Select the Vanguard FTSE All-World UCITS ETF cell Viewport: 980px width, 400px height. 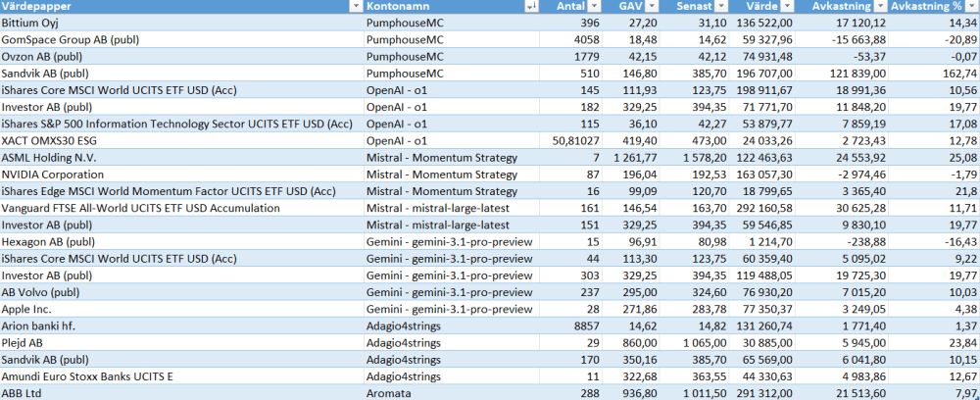click(x=182, y=208)
